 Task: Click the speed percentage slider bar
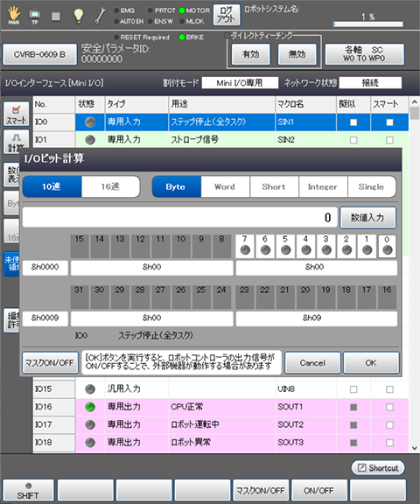coord(368,24)
